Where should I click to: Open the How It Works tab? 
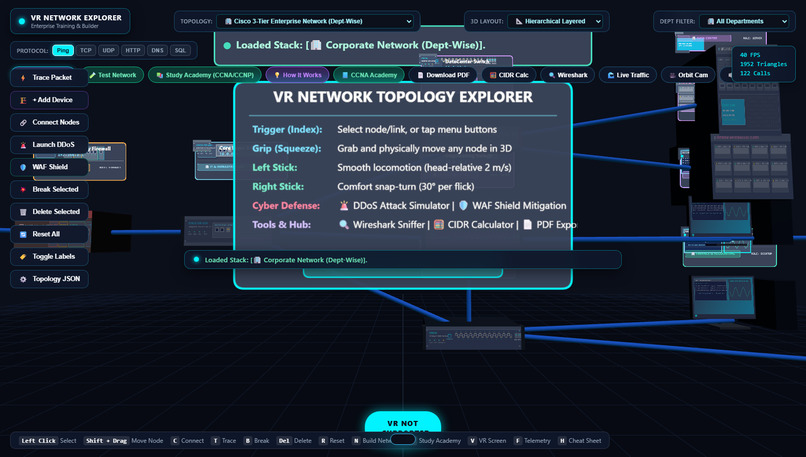[x=297, y=75]
